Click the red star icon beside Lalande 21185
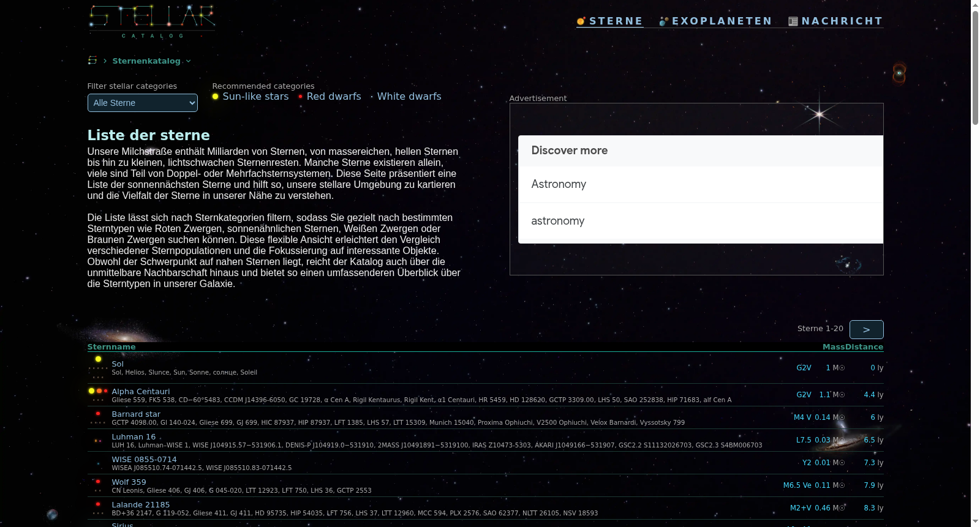 (98, 504)
